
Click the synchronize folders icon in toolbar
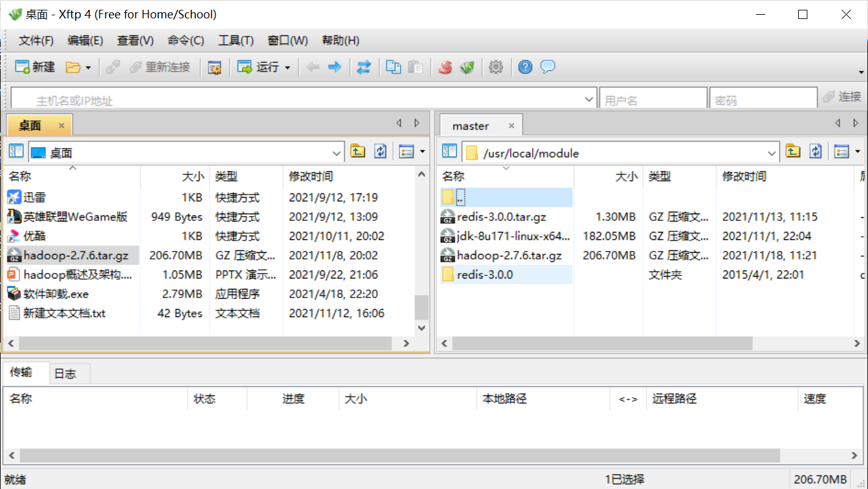tap(364, 67)
